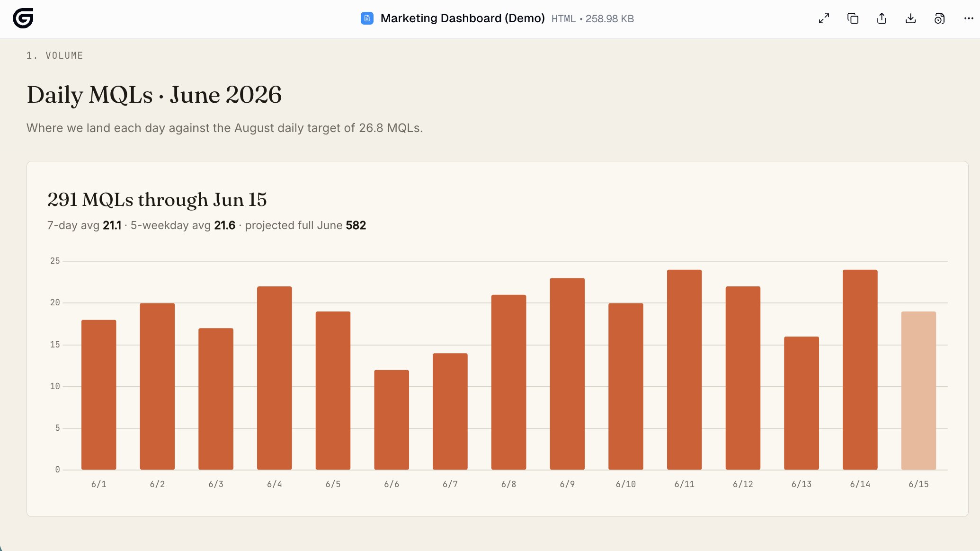Open the version history icon

click(939, 18)
